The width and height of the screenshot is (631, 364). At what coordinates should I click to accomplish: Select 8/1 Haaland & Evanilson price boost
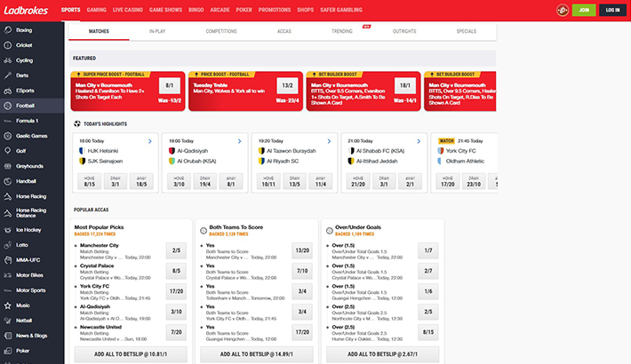(170, 85)
